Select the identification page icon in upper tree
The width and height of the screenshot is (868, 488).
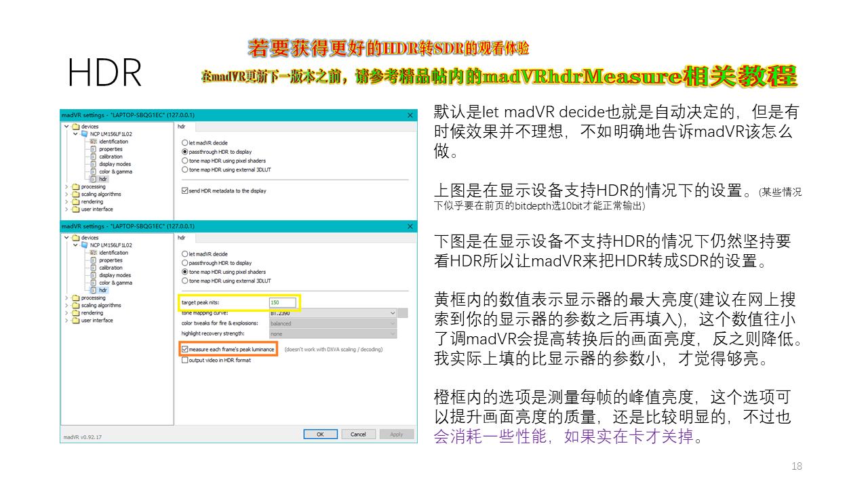[94, 142]
